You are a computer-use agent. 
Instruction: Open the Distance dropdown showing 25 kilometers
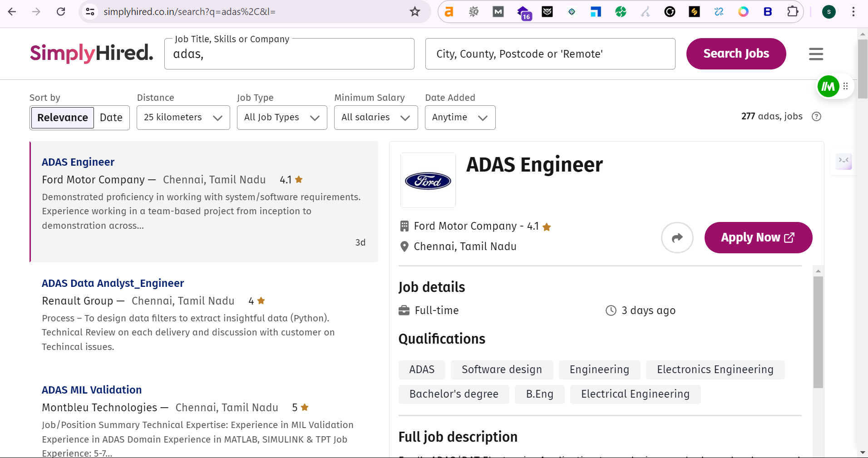(182, 118)
